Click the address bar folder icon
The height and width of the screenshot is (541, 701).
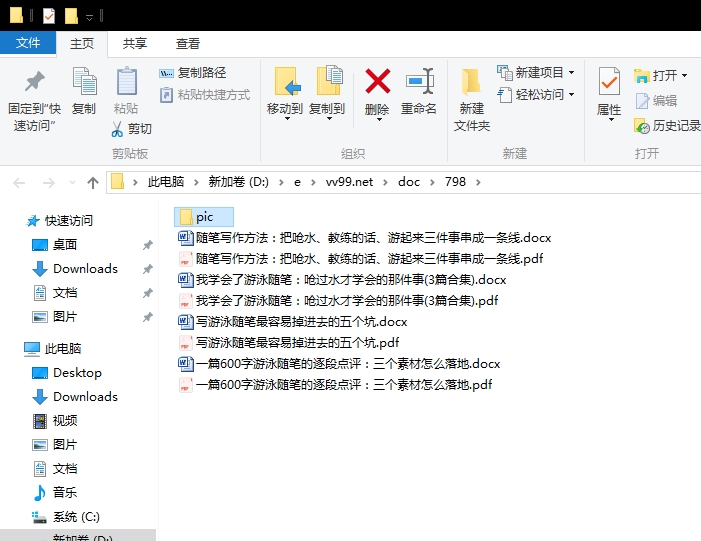117,182
